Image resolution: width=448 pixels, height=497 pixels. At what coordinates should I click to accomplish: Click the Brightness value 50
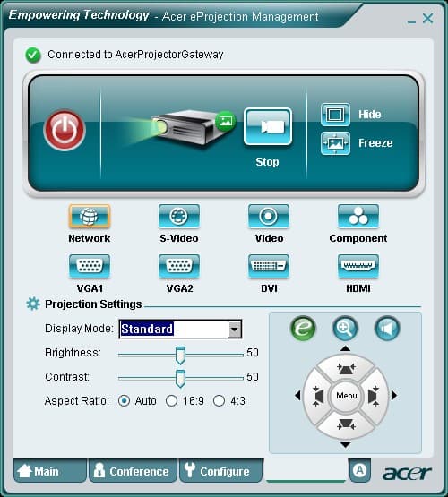tap(253, 353)
